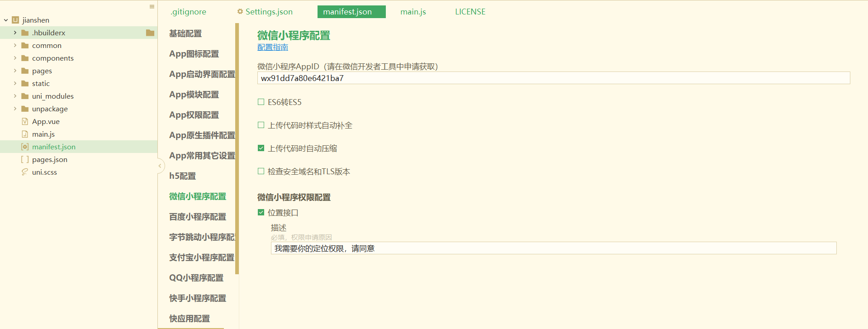Click the pages folder icon
The image size is (868, 329).
[25, 71]
